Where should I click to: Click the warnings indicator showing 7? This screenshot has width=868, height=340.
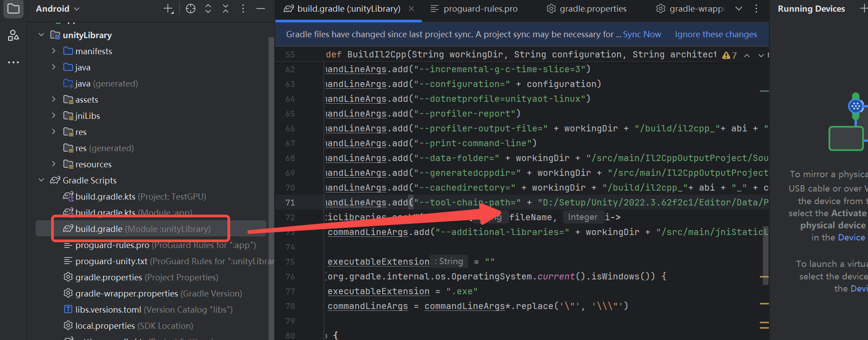[729, 55]
